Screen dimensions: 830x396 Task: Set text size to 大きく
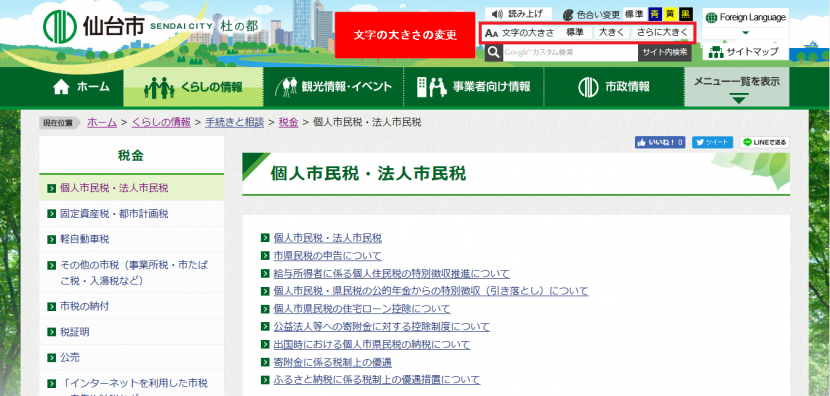(x=612, y=32)
